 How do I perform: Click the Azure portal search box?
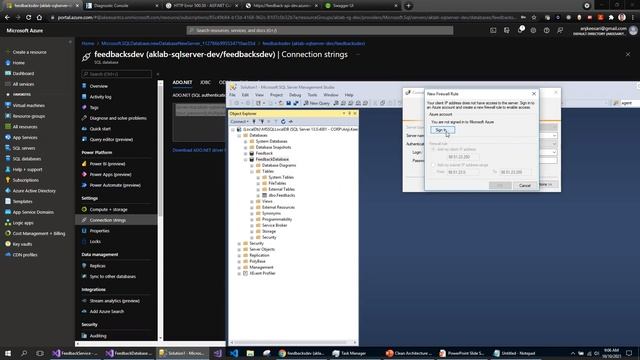tap(320, 30)
